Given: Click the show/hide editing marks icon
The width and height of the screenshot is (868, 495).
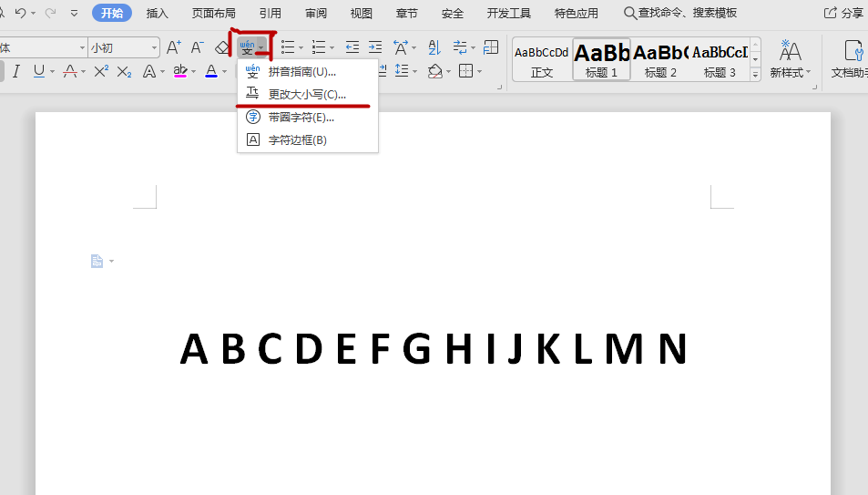Looking at the screenshot, I should coord(460,47).
